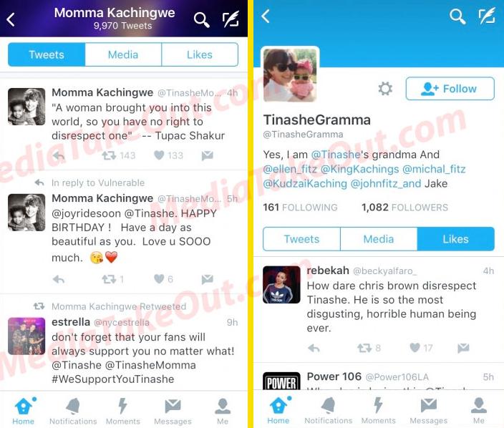
Task: Go back using left screen back arrow
Action: [11, 19]
